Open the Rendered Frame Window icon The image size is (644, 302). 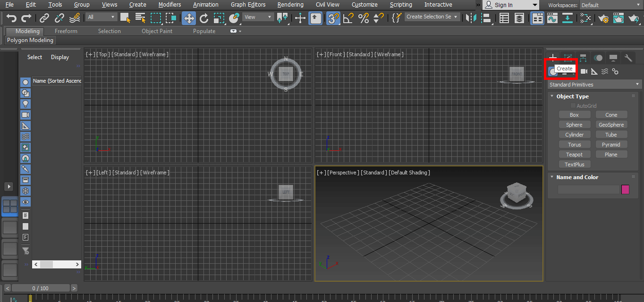coord(619,18)
